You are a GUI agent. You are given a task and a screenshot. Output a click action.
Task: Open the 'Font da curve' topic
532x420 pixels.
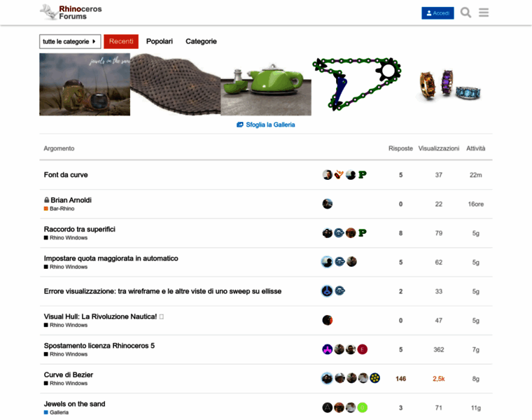(66, 175)
